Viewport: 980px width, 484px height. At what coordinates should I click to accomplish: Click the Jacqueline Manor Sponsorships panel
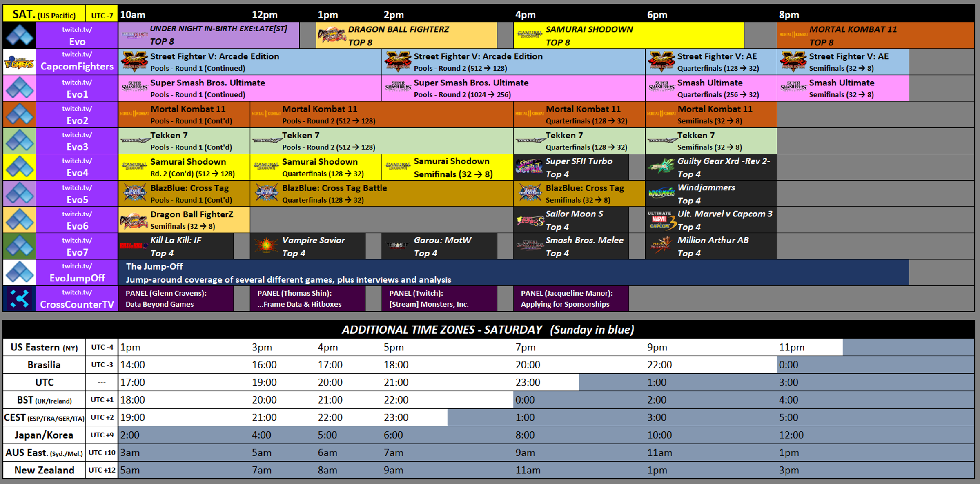click(x=571, y=299)
